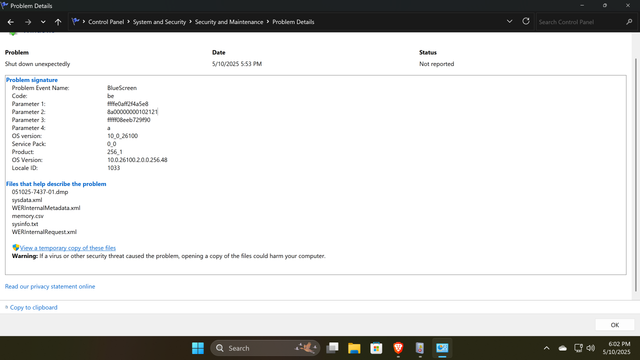Select the memory.csv entry
The height and width of the screenshot is (360, 640).
click(28, 216)
